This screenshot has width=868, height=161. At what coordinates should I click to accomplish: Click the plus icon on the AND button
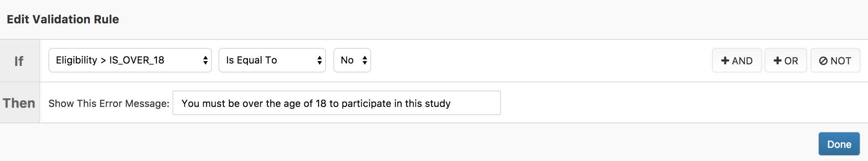(725, 61)
